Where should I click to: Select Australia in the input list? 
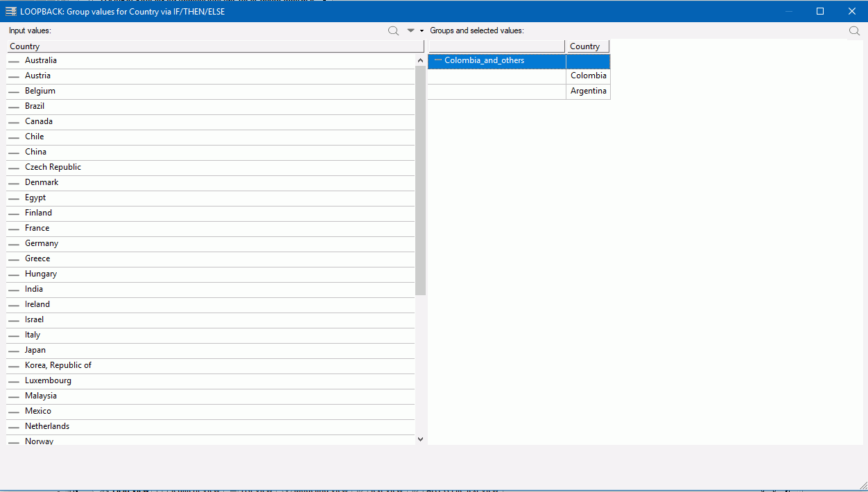click(211, 61)
